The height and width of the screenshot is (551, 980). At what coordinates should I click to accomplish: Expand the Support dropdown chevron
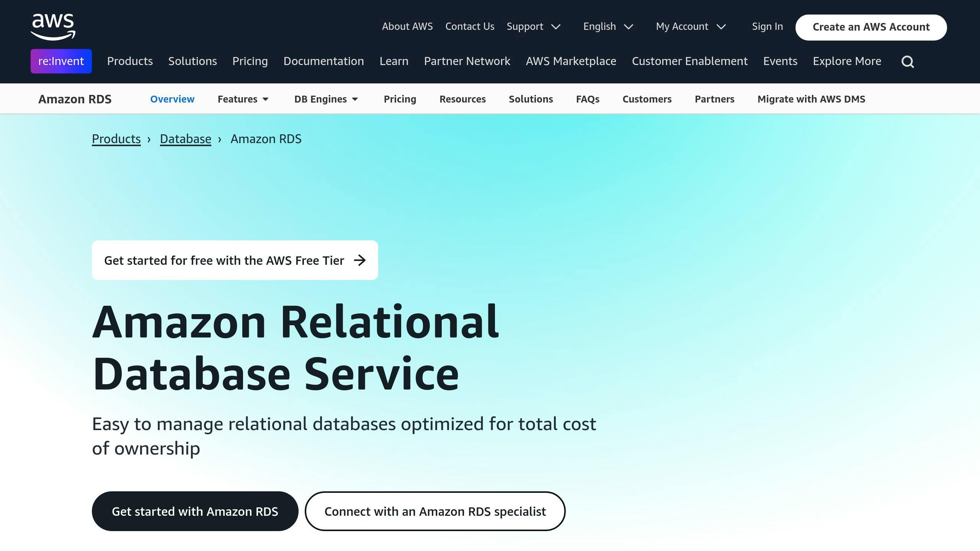(x=556, y=27)
